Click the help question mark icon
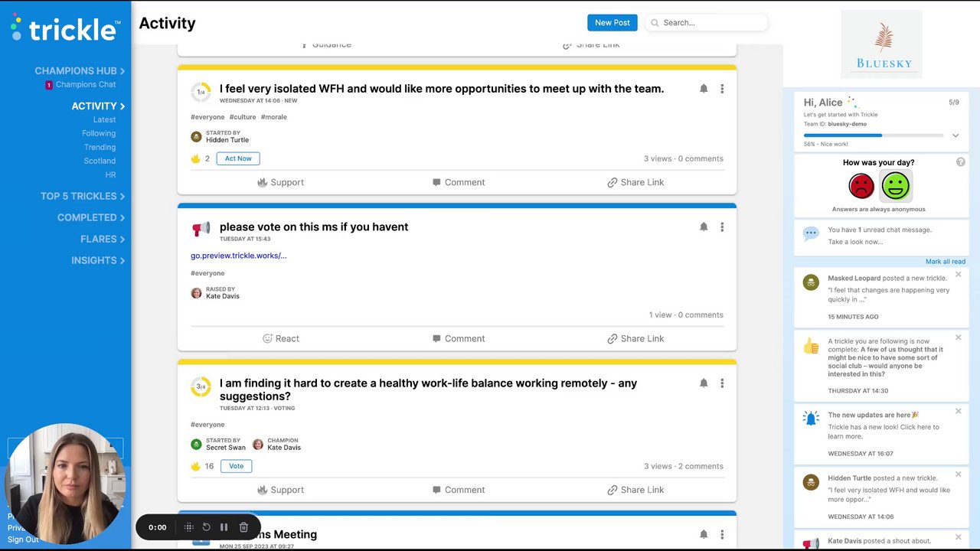This screenshot has height=551, width=980. [961, 162]
